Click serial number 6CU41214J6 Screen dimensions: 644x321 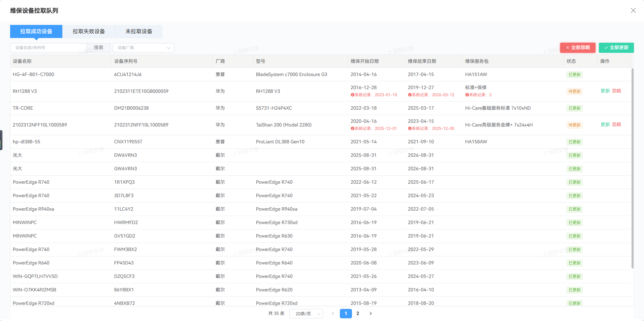click(x=128, y=74)
